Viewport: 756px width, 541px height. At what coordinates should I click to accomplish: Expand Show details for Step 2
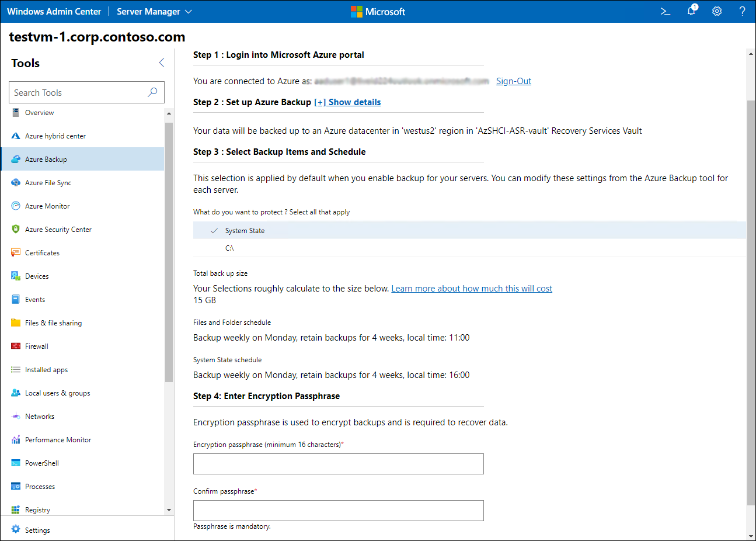[347, 102]
